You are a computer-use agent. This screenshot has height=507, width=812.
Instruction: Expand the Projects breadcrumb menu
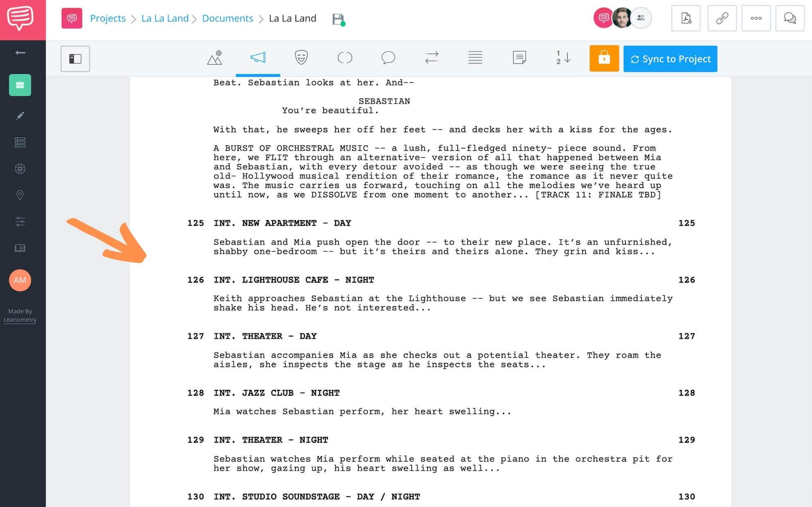107,18
